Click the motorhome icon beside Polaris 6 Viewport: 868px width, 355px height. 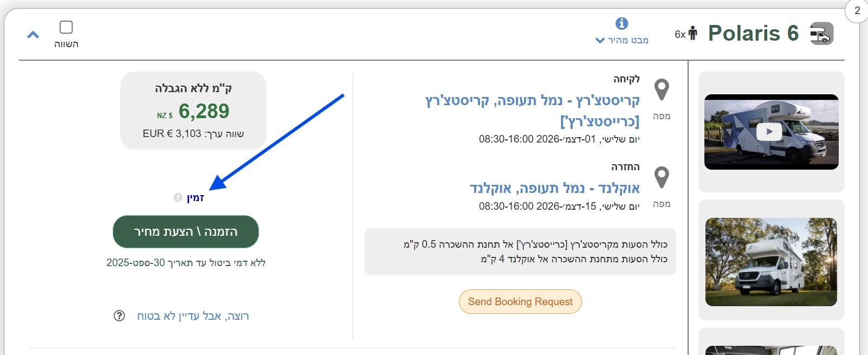pos(821,34)
